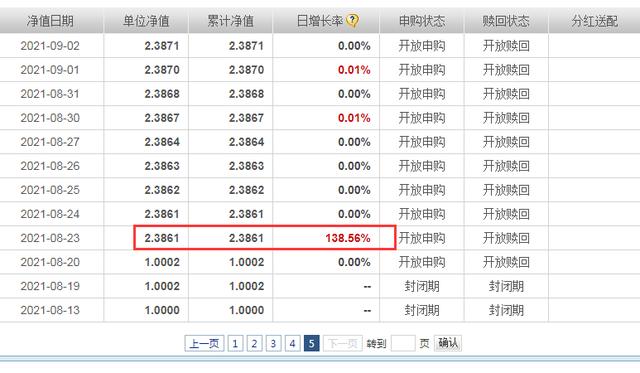Select date cell 2021-08-25
The image size is (640, 373).
pos(50,190)
